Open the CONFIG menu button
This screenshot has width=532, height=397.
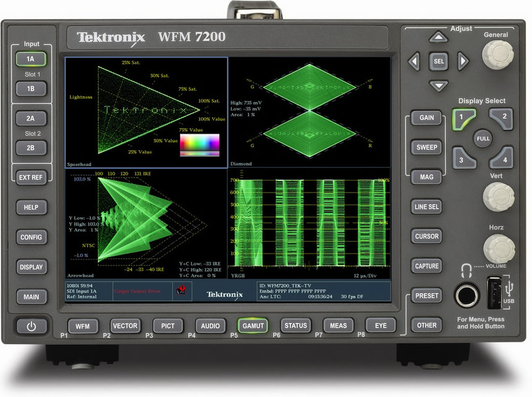pos(31,237)
